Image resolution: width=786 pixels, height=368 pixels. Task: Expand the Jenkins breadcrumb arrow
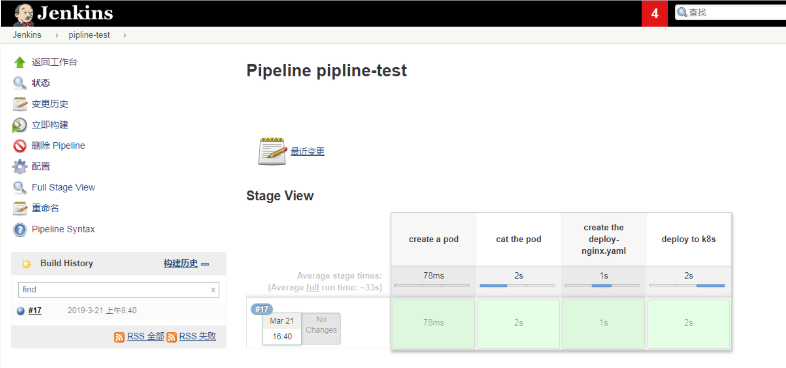click(57, 36)
